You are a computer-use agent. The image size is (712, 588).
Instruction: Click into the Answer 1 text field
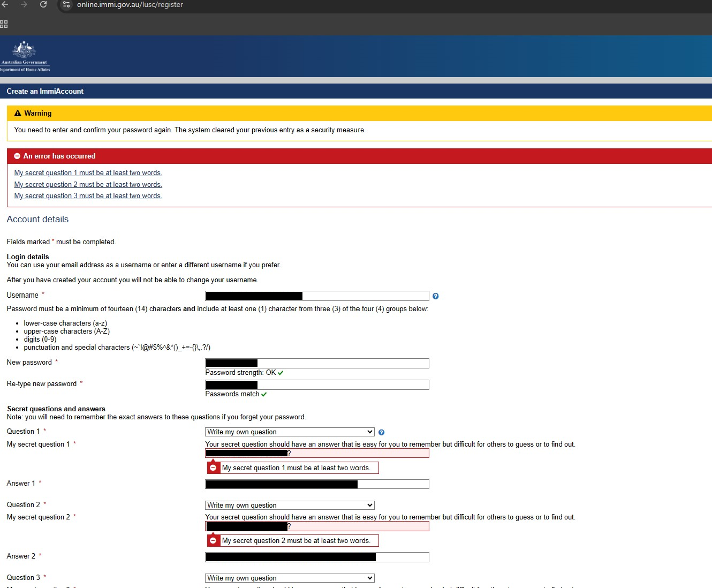pos(392,485)
